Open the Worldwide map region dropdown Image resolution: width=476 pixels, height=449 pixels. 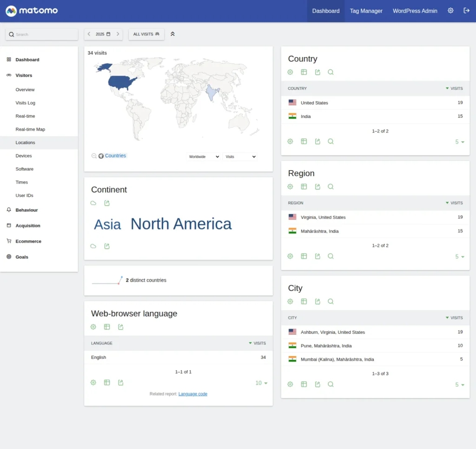(x=204, y=157)
